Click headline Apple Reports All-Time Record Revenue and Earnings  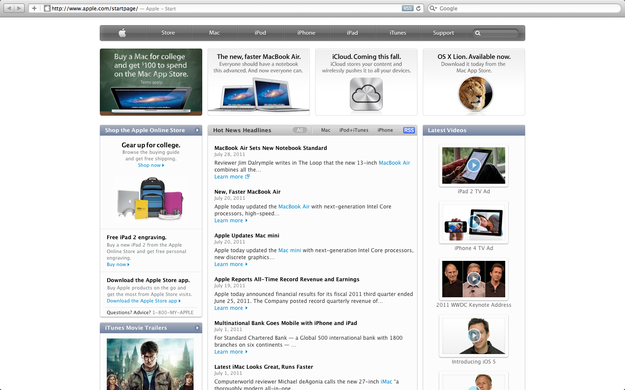[287, 279]
